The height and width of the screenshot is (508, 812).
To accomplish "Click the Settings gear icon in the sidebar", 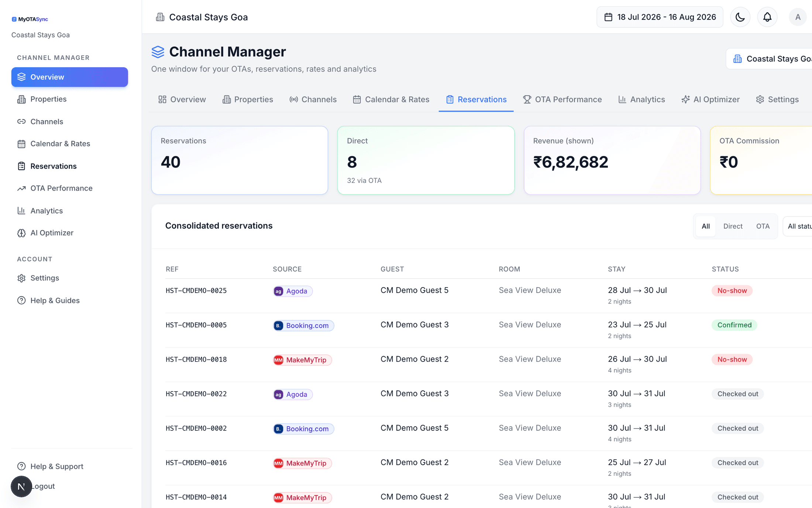I will (x=21, y=278).
